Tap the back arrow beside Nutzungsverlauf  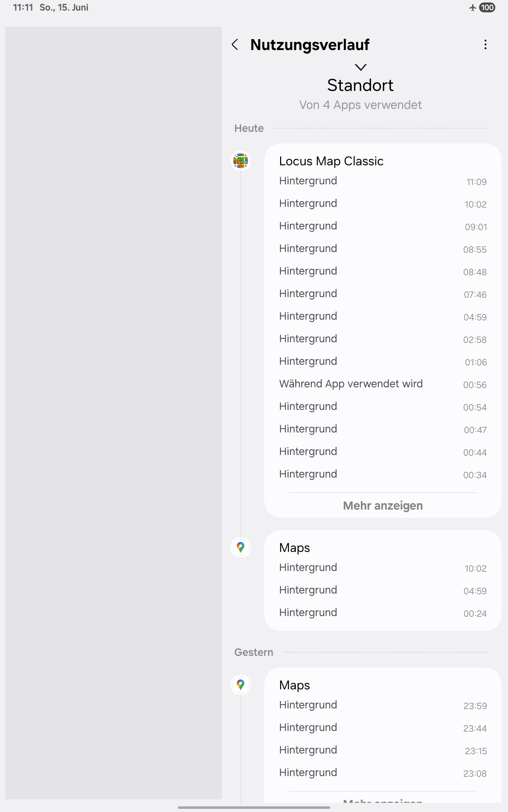[235, 45]
